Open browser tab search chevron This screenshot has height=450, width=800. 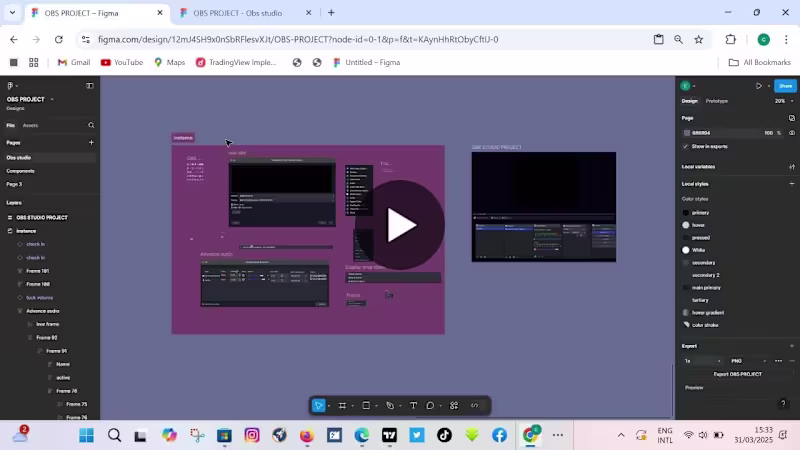(x=12, y=13)
